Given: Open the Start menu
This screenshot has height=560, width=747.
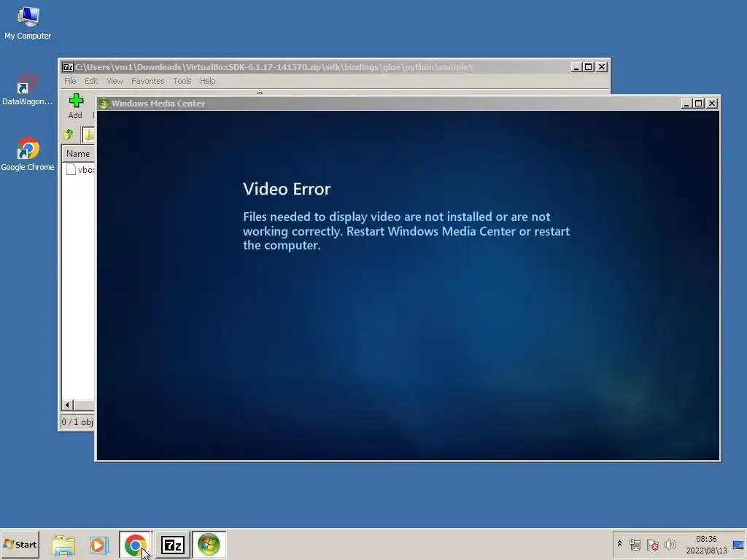Looking at the screenshot, I should point(20,544).
